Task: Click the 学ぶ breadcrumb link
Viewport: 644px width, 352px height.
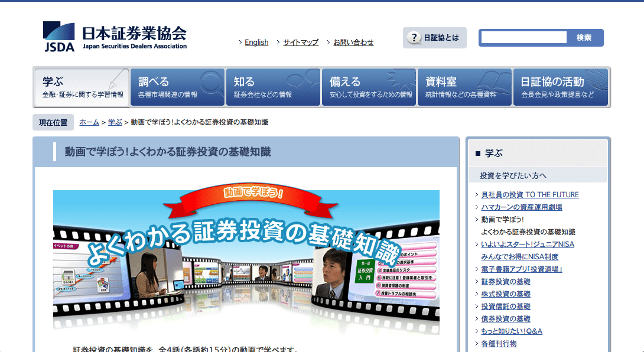Action: 115,122
